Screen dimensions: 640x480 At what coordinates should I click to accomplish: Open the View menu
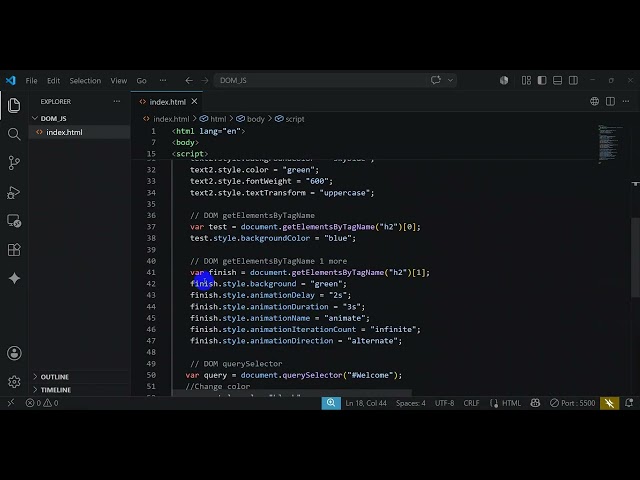click(118, 80)
